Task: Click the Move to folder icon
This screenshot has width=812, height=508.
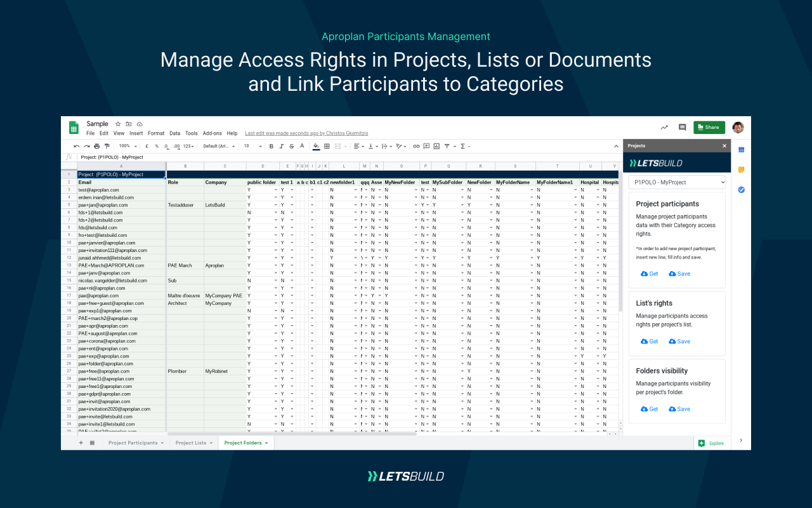Action: coord(129,124)
